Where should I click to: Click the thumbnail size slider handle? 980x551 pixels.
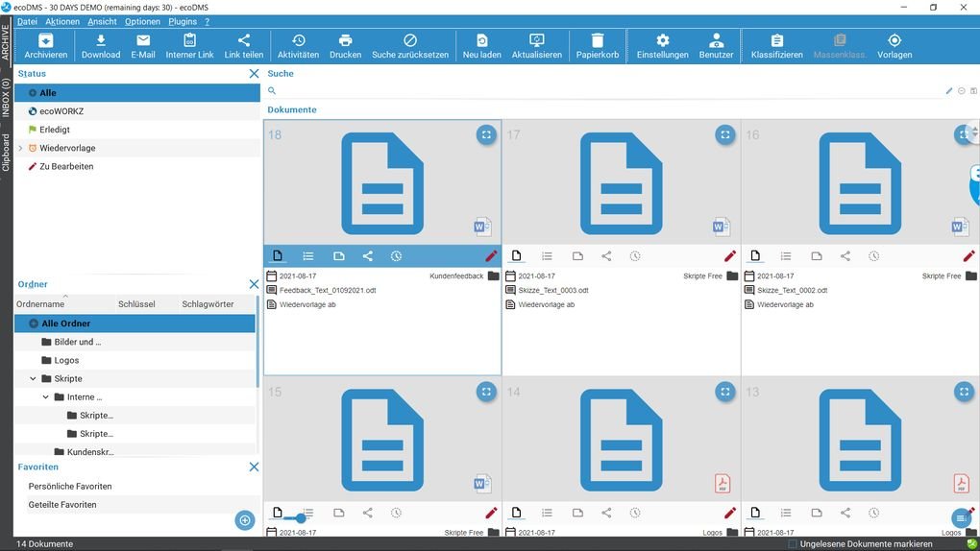click(x=301, y=518)
